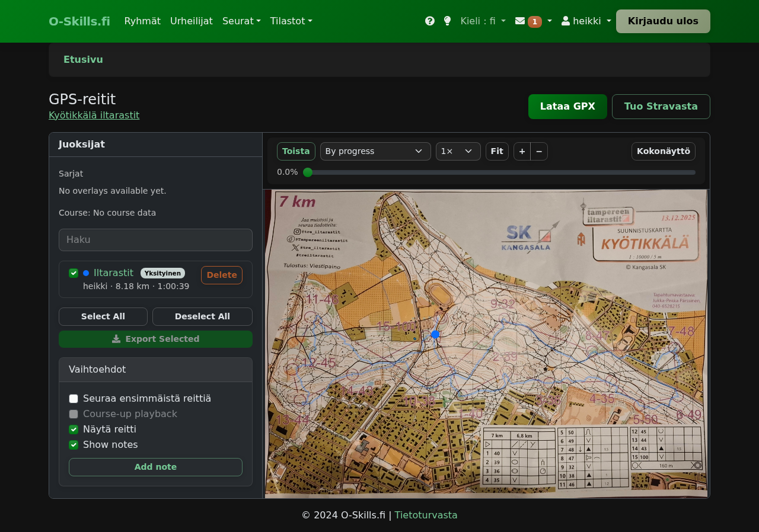Uncheck Näytä reitti option
The image size is (759, 532).
(74, 429)
